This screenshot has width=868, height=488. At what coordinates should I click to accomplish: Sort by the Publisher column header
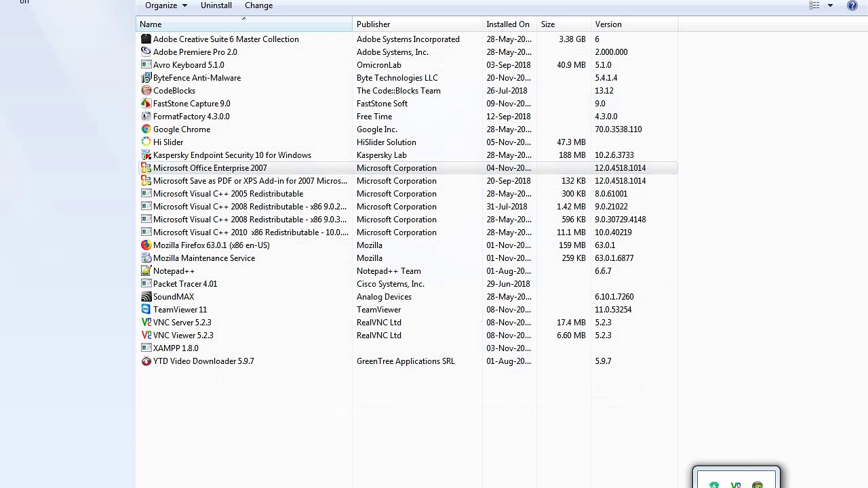tap(417, 24)
